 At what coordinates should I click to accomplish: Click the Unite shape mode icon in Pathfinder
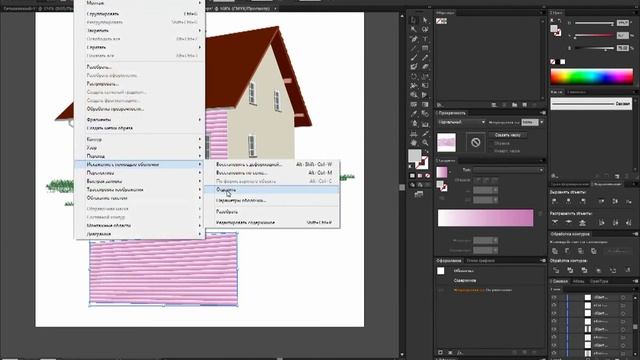[555, 251]
